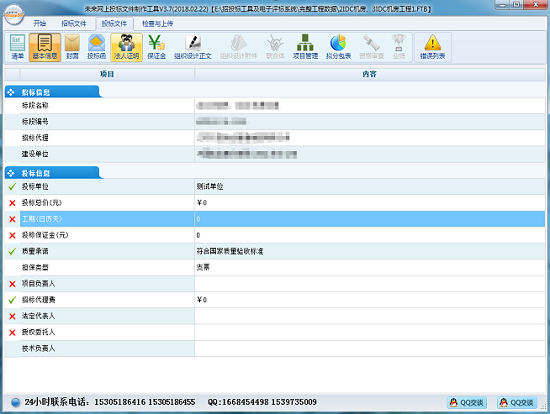This screenshot has width=550, height=414.
Task: Collapse the 投标信息 section header
Action: click(x=53, y=173)
